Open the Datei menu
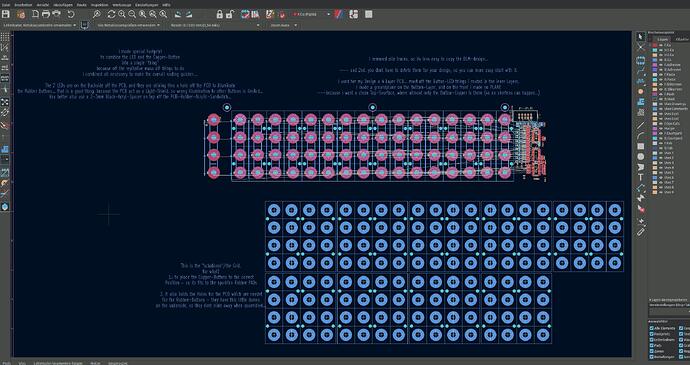690x365 pixels. click(x=6, y=4)
